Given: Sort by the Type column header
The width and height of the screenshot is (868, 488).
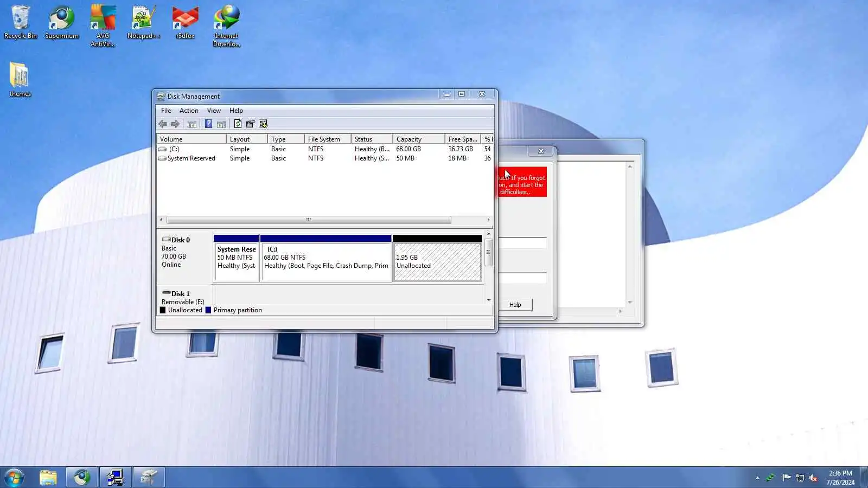Looking at the screenshot, I should click(x=286, y=139).
